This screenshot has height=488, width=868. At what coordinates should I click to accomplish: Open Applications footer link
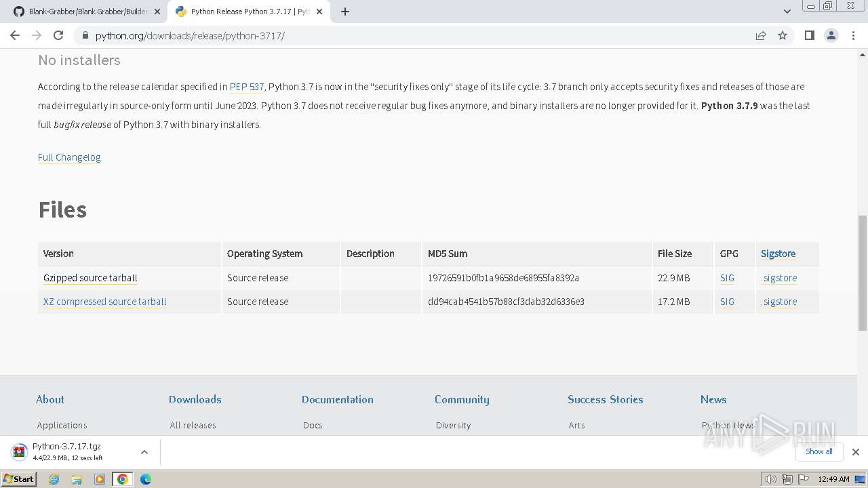[62, 425]
